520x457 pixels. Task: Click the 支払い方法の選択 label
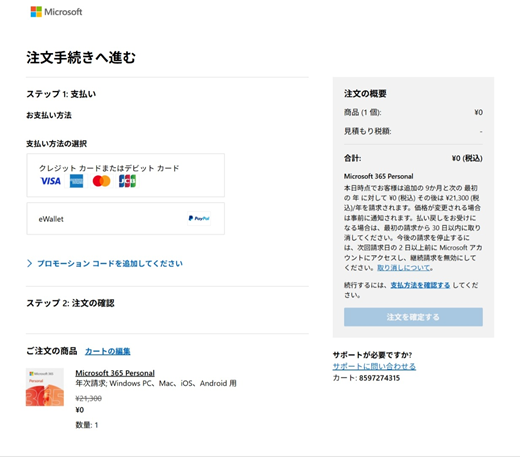click(x=57, y=144)
